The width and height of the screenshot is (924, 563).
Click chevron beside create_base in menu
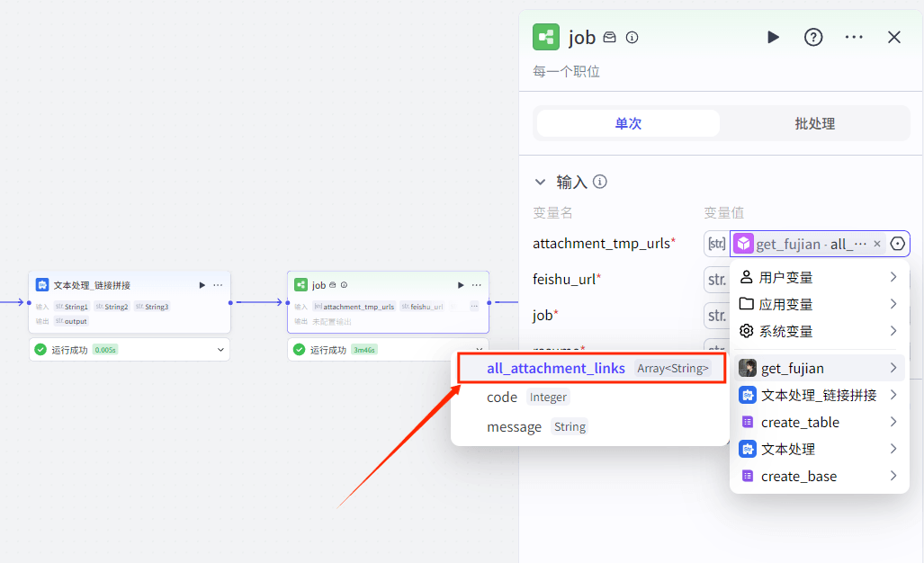point(893,476)
